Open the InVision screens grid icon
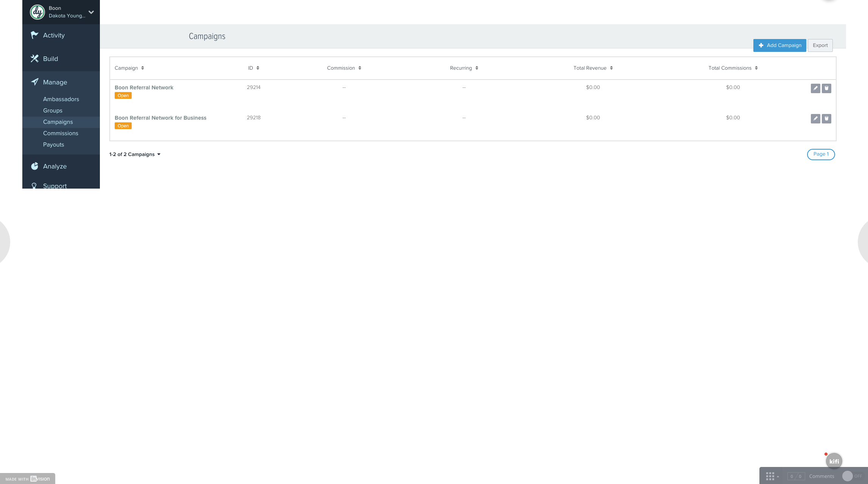The width and height of the screenshot is (868, 484). [770, 476]
